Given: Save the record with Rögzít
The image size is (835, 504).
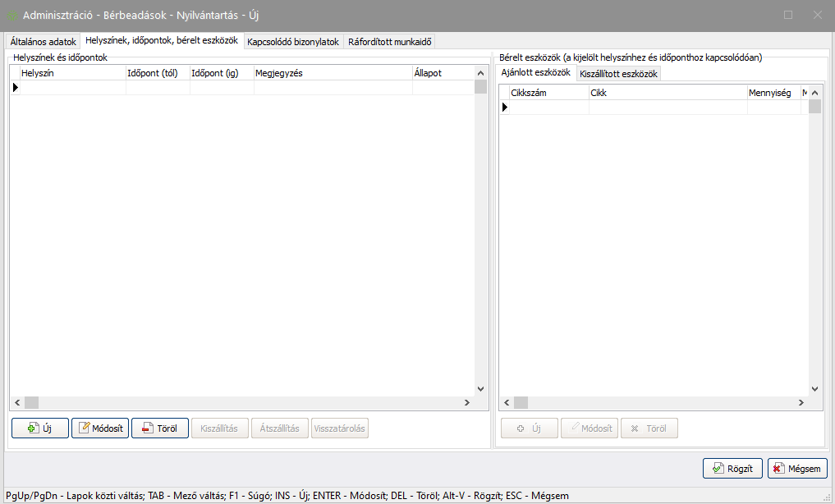Looking at the screenshot, I should [733, 469].
